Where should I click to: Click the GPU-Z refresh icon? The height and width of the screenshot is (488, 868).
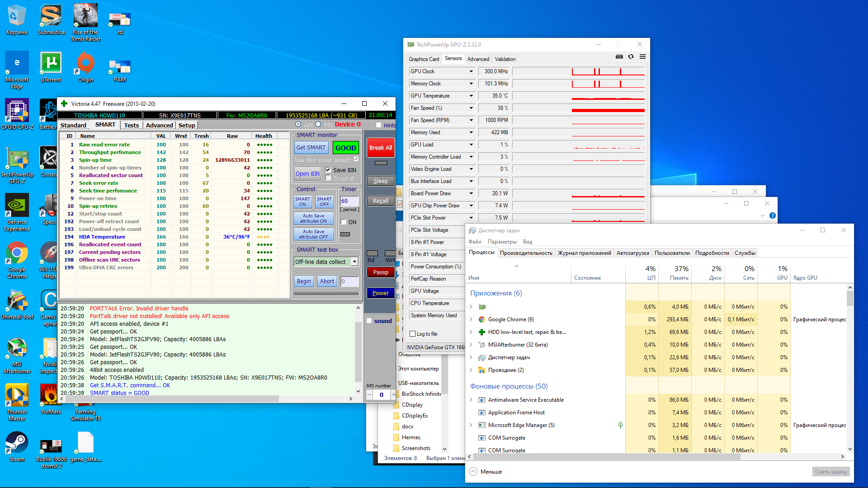coord(631,57)
